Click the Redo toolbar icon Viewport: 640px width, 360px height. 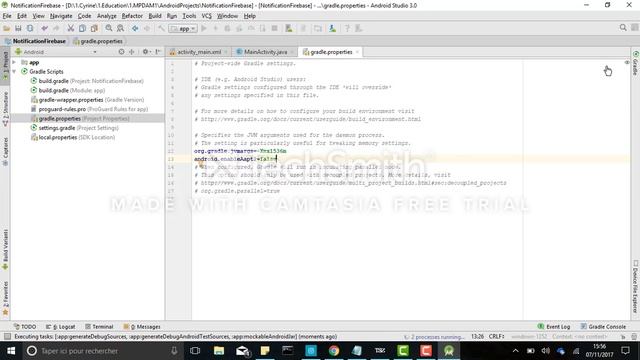(56, 28)
